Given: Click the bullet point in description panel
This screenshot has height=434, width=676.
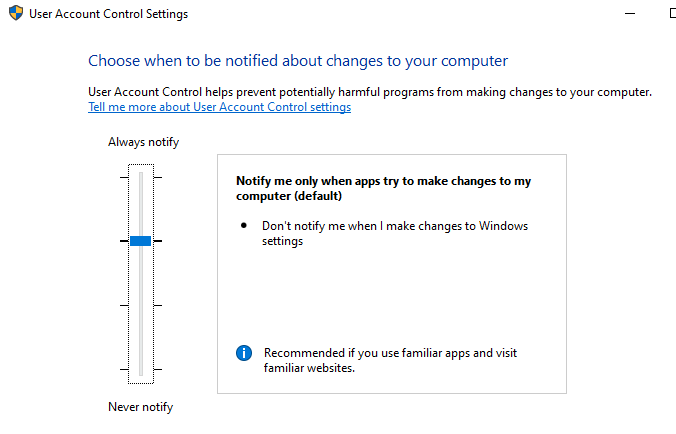Looking at the screenshot, I should click(244, 226).
